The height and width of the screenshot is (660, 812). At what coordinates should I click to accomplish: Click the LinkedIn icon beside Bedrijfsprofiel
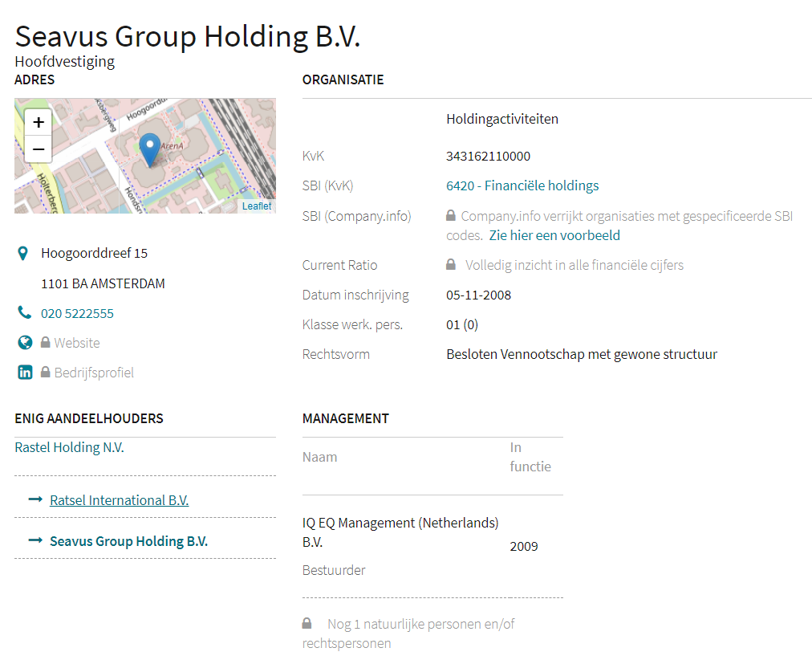click(x=25, y=373)
